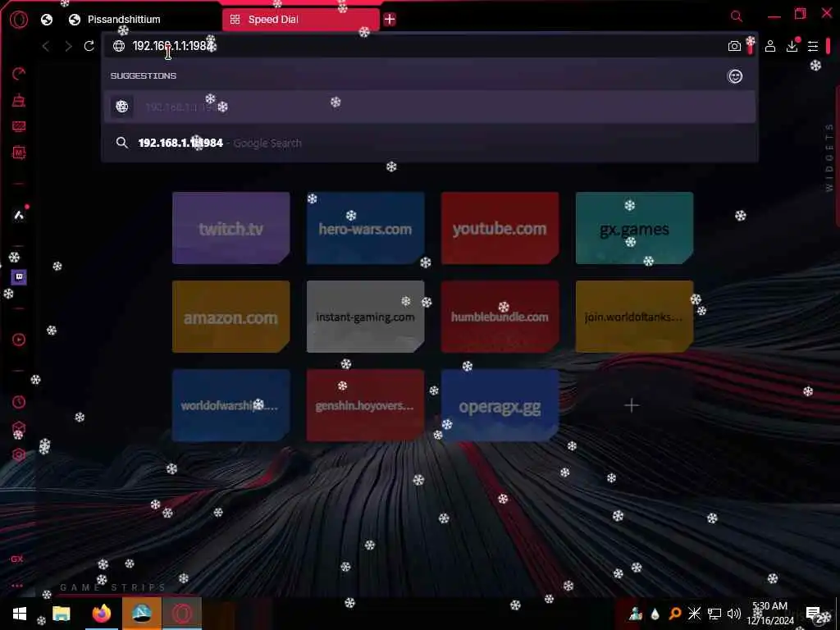
Task: Click the globe site-info icon in address bar
Action: (118, 46)
